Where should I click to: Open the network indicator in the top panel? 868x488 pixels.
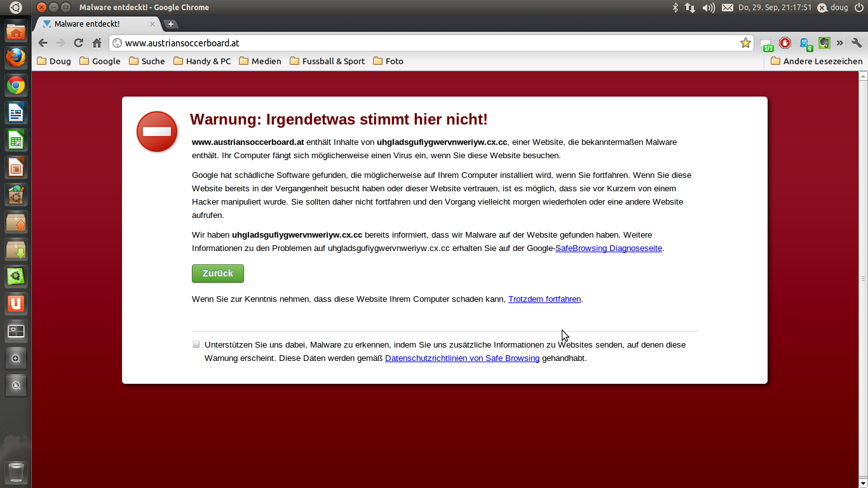pos(690,8)
